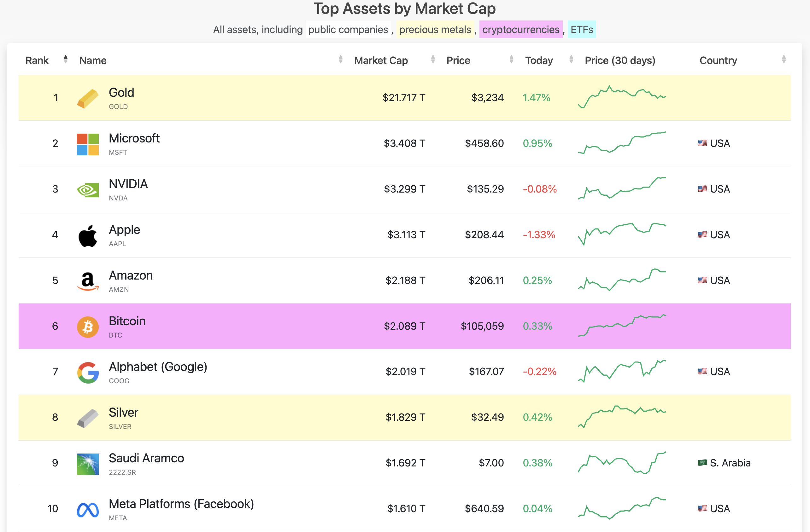Sort by Rank column header
Viewport: 810px width, 532px height.
coord(37,60)
